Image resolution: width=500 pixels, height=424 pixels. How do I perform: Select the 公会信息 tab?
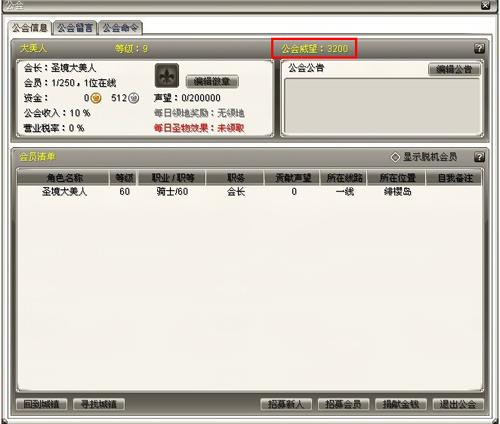[x=30, y=28]
